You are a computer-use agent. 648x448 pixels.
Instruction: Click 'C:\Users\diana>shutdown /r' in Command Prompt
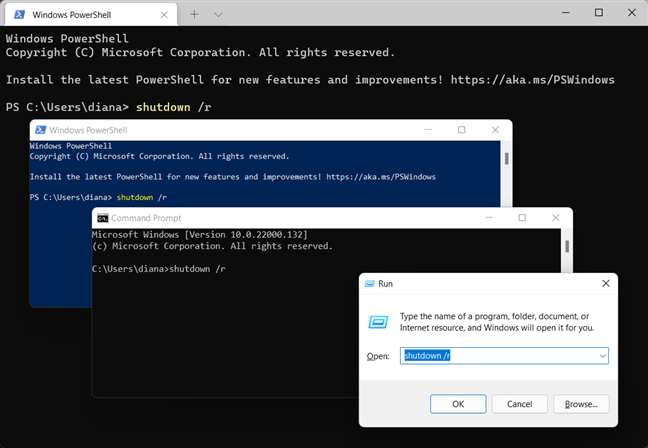(158, 269)
